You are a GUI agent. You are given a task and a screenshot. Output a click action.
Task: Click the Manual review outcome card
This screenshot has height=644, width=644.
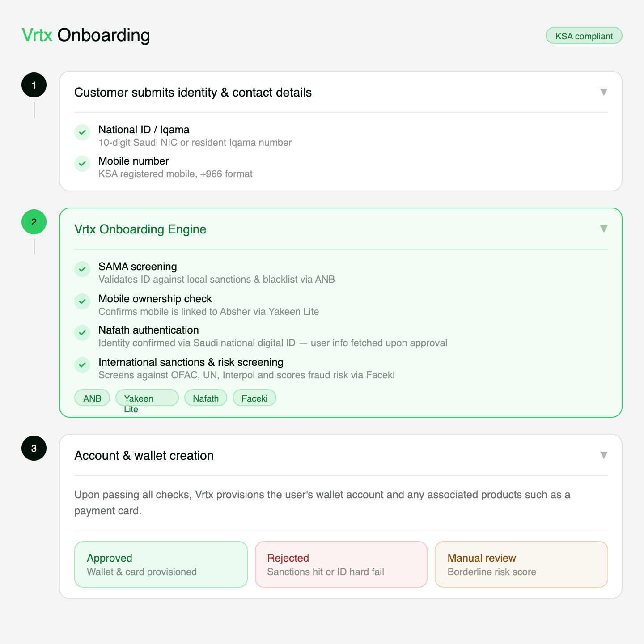[521, 564]
